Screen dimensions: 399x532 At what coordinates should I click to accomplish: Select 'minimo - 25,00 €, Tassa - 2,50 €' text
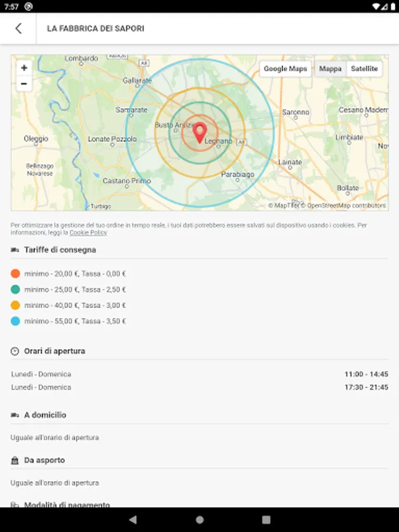pos(75,290)
